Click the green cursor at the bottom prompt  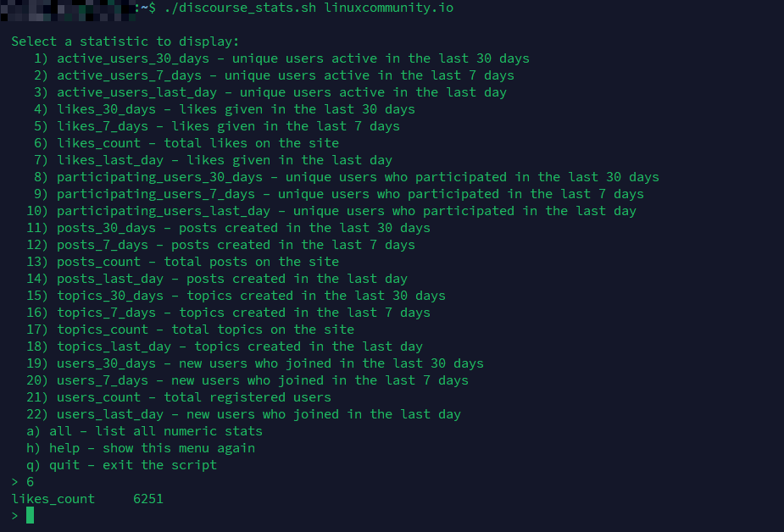30,515
